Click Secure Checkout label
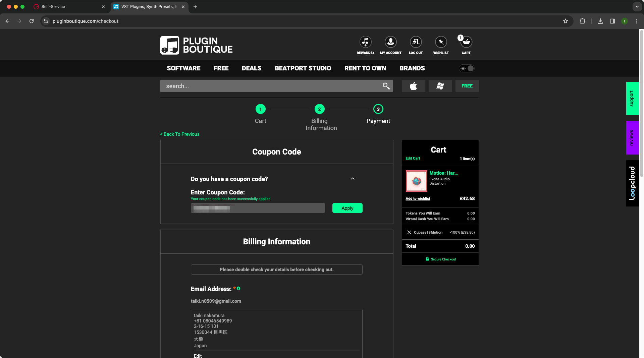The width and height of the screenshot is (644, 358). (x=441, y=259)
